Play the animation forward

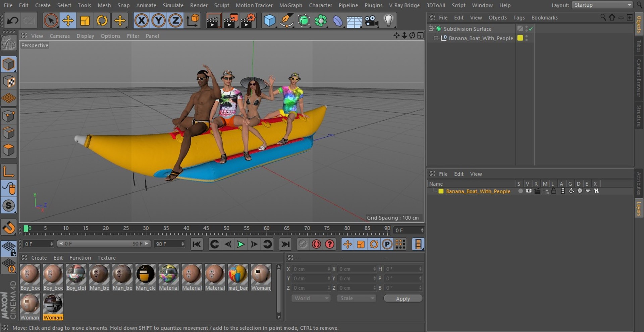[240, 244]
